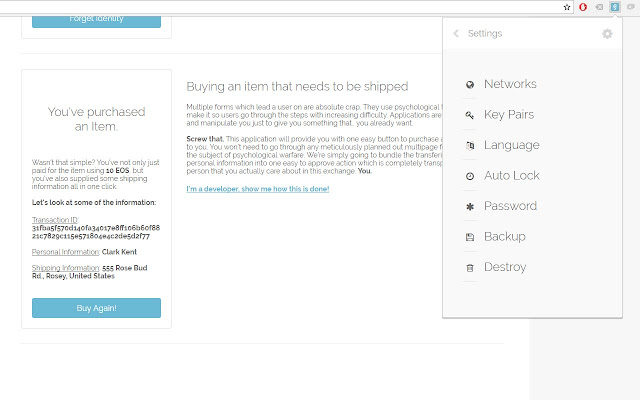Screen dimensions: 640x400
Task: Click the trash can icon beside Destroy
Action: (470, 268)
